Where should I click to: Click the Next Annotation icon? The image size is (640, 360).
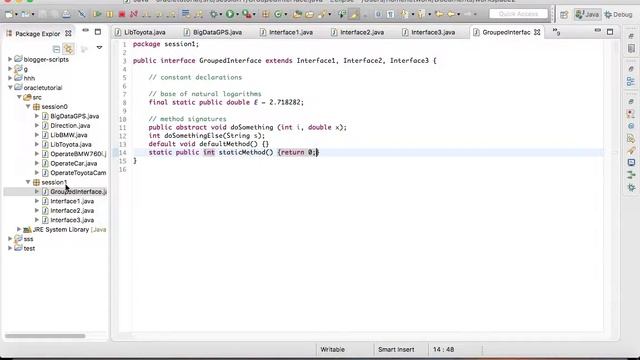pos(404,14)
